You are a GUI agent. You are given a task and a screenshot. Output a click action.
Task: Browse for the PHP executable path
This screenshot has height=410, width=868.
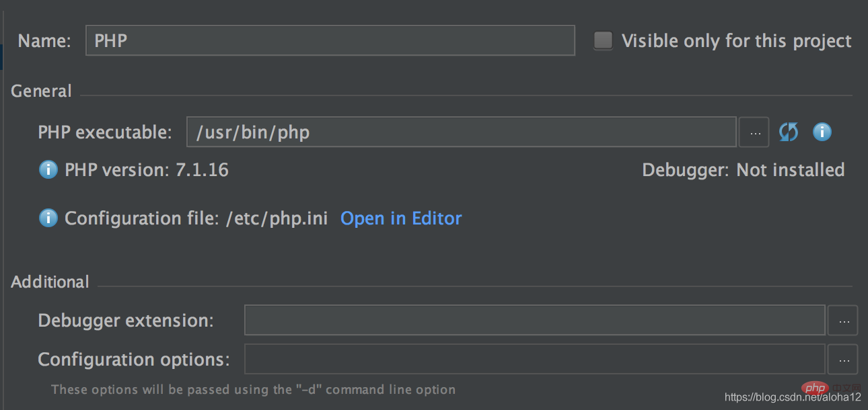(x=754, y=132)
